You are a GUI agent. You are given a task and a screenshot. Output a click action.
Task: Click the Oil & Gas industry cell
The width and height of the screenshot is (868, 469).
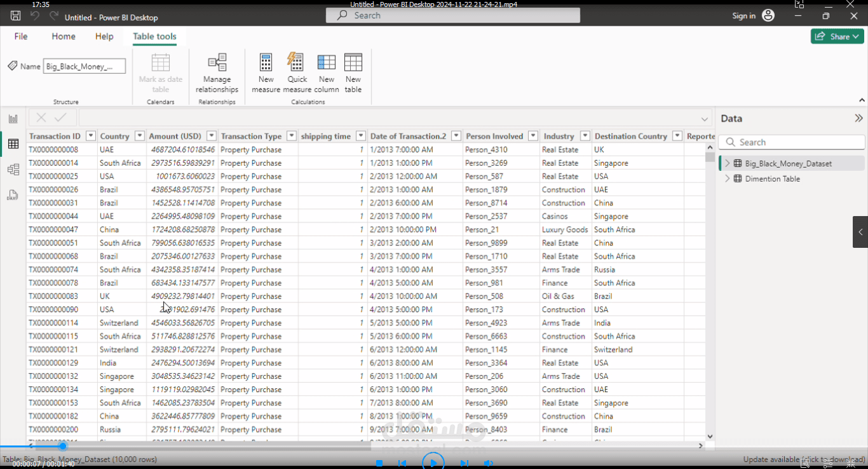coord(558,296)
